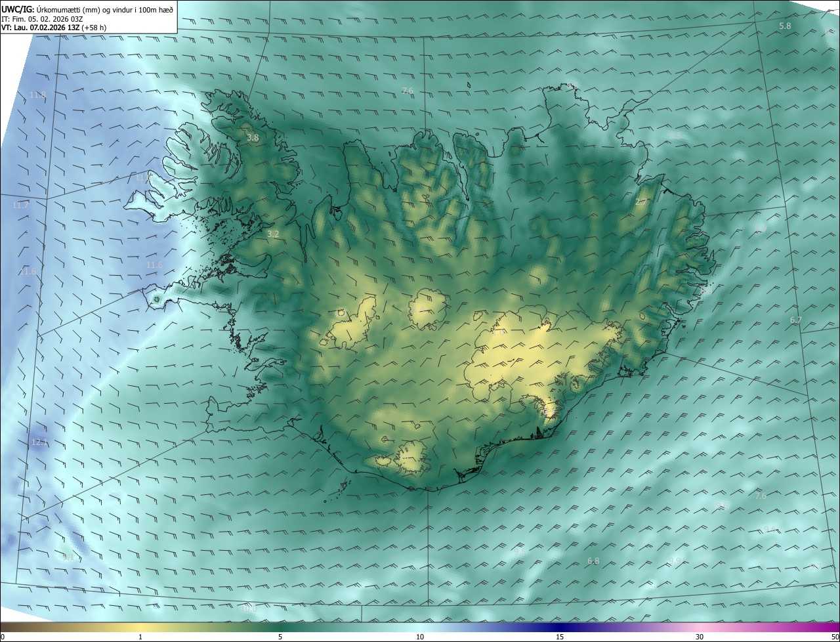The width and height of the screenshot is (840, 642).
Task: Click the colorbar tick label 15
Action: (x=560, y=637)
